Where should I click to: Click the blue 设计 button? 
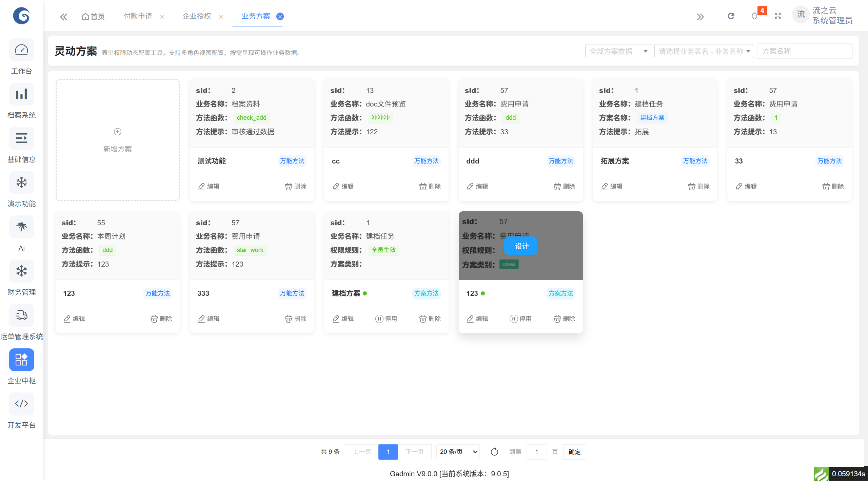coord(520,246)
